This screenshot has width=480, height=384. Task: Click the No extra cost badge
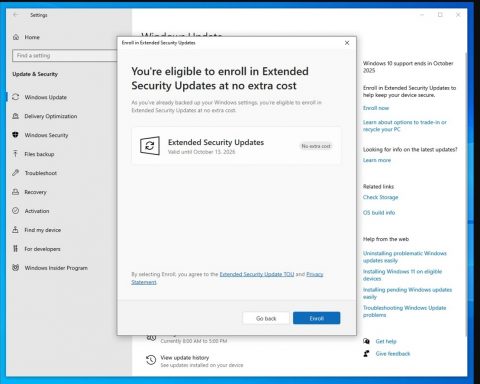coord(316,146)
